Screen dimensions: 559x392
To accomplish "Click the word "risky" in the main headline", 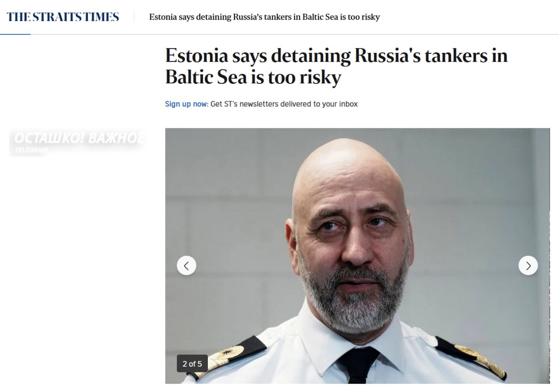I will pos(320,78).
